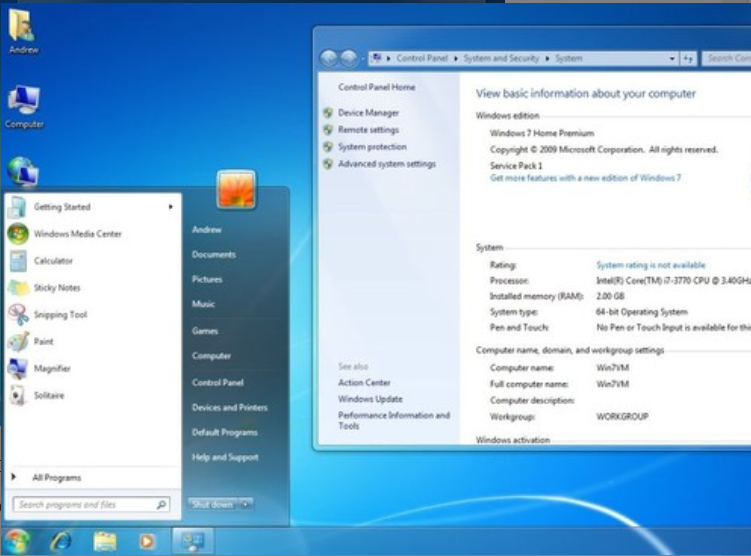Expand All Programs list

(56, 478)
